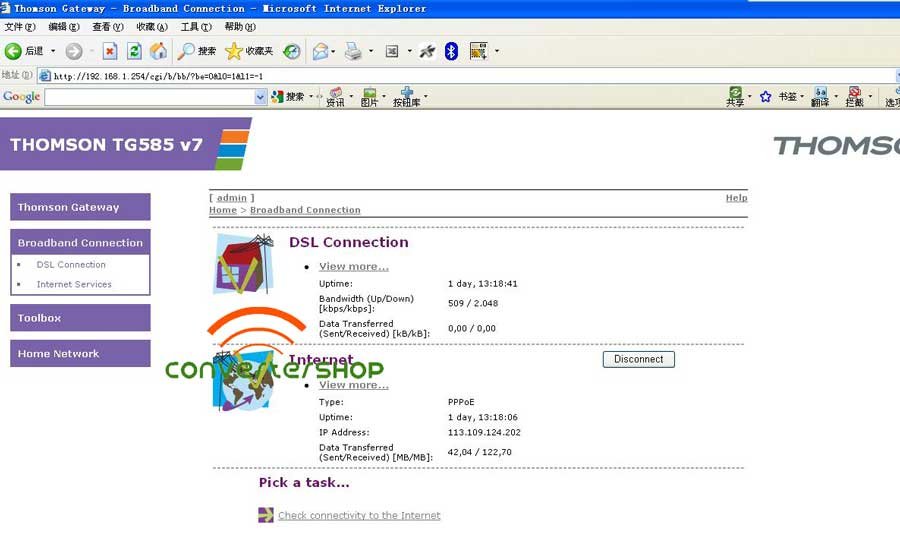
Task: Open the Tools (工具) menu
Action: [x=196, y=27]
